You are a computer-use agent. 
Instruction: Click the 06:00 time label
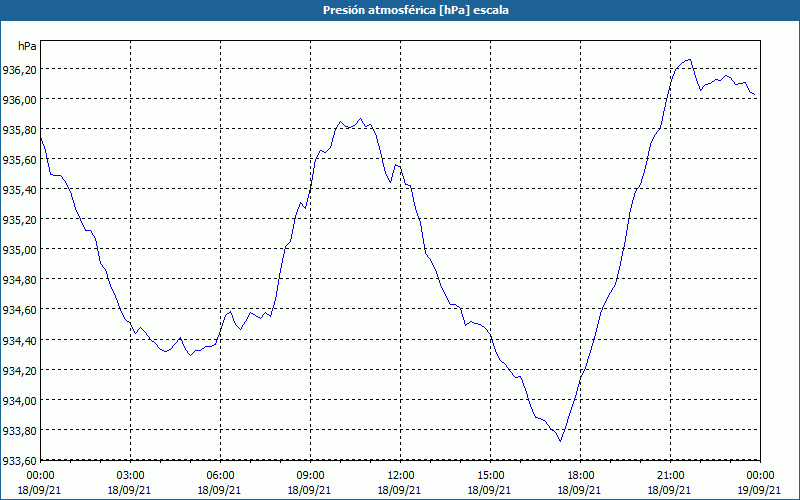click(x=220, y=476)
